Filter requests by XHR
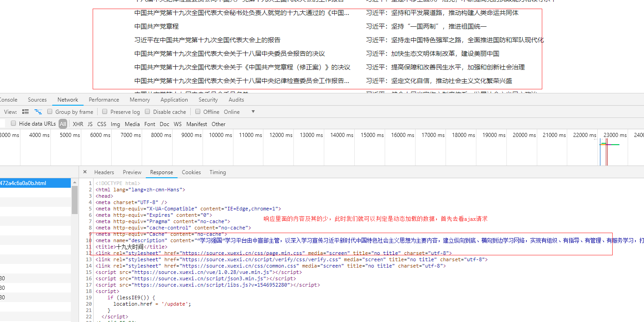 (x=78, y=124)
